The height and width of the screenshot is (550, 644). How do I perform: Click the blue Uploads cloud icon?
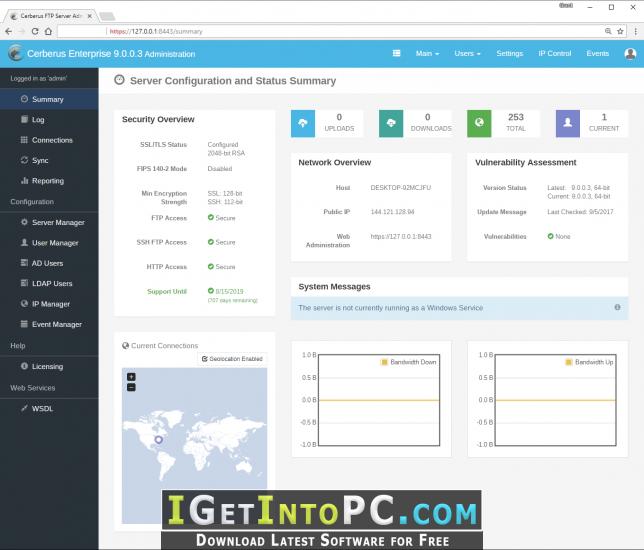click(x=303, y=123)
